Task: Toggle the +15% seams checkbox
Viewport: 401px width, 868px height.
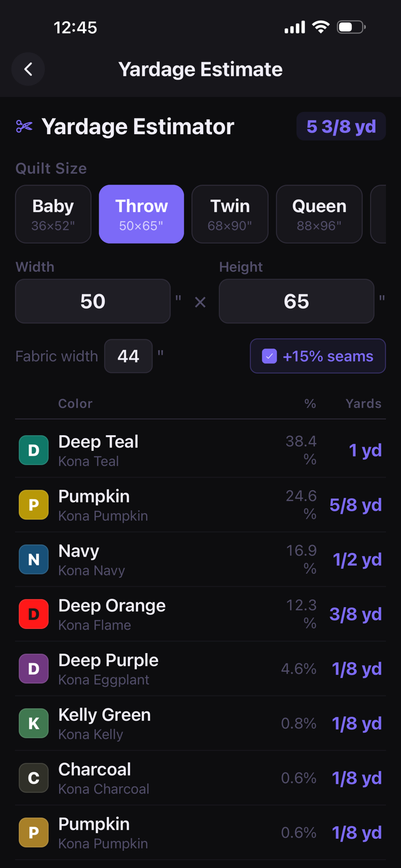Action: [269, 356]
